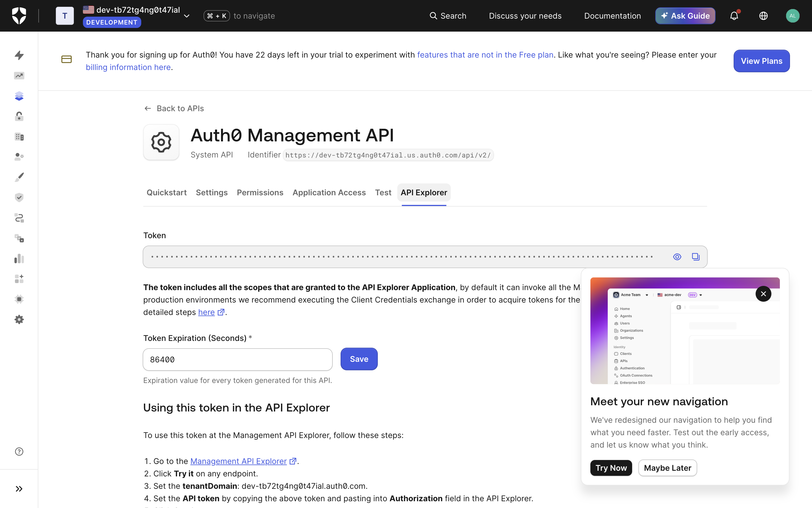This screenshot has width=812, height=508.
Task: Select the API Explorer tab
Action: pos(424,192)
